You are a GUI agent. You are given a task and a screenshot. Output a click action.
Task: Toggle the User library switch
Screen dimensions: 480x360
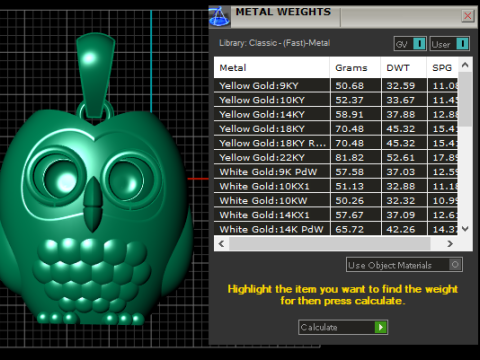point(450,44)
